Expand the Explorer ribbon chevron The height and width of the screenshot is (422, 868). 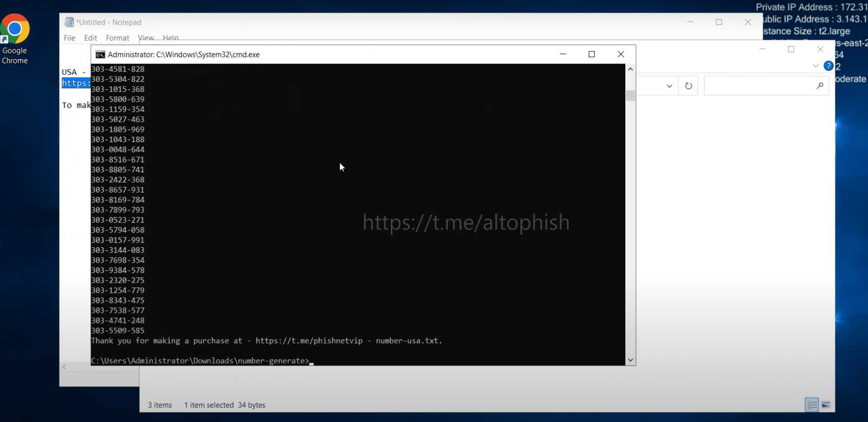[816, 66]
